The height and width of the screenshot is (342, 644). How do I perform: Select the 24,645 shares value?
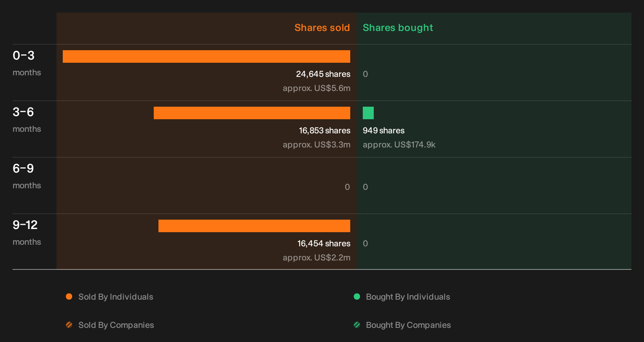pos(323,74)
